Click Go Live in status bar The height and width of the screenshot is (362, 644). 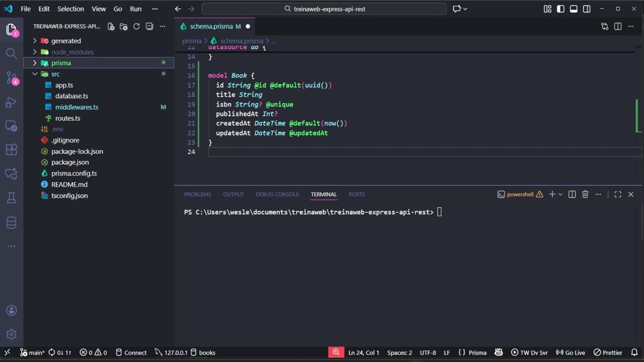[571, 352]
